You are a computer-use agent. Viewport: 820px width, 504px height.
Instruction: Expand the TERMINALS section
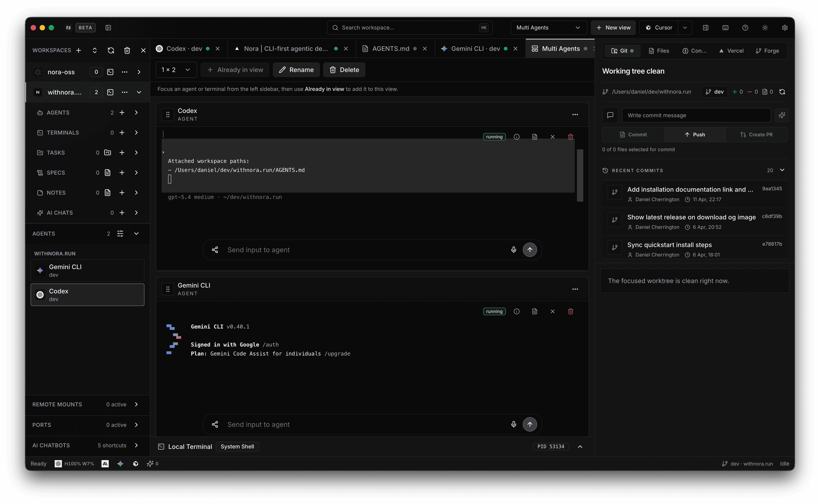pyautogui.click(x=136, y=133)
